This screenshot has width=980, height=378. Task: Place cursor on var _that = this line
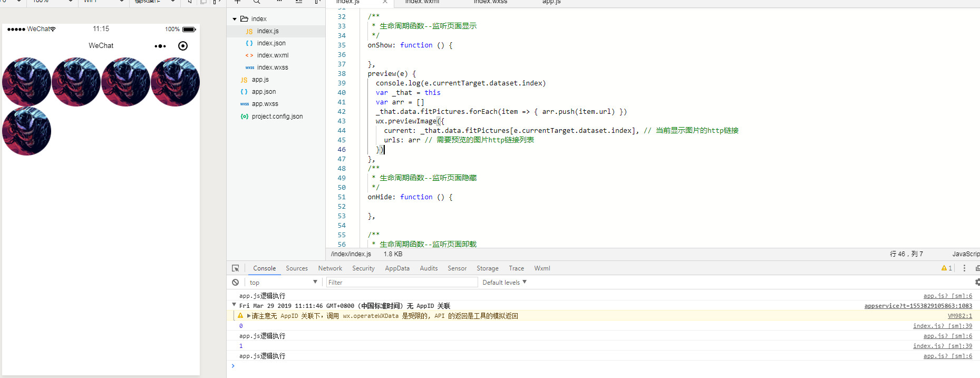408,93
